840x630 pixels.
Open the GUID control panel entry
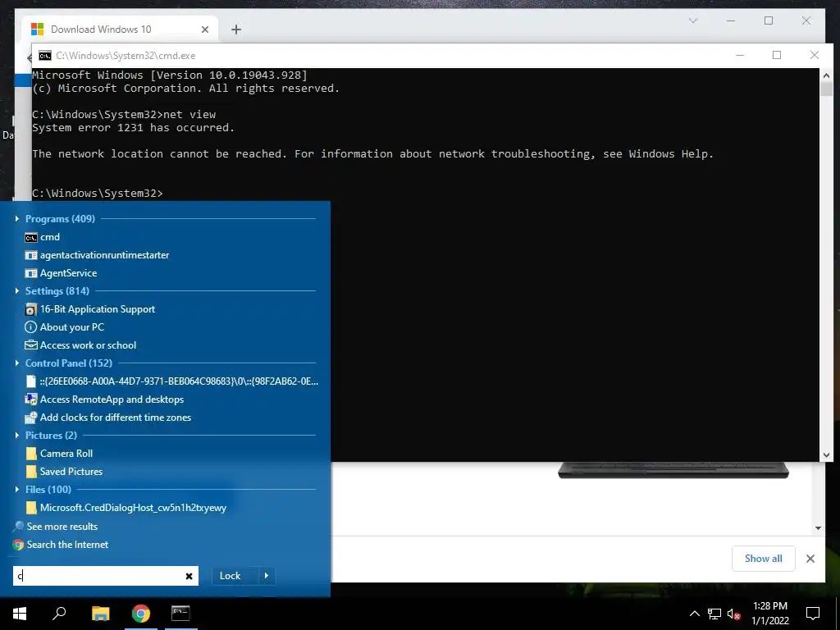coord(171,381)
